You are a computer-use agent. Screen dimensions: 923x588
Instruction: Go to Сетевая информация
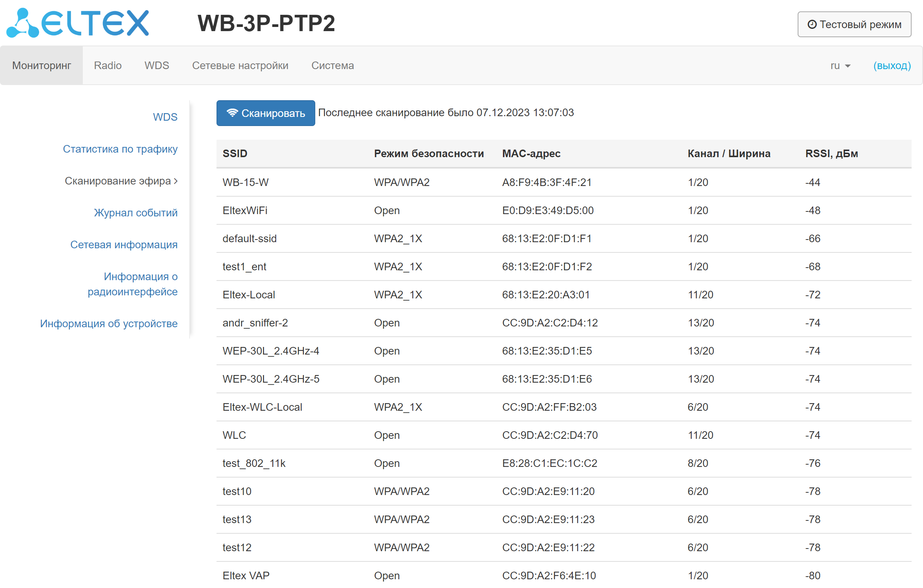tap(124, 244)
